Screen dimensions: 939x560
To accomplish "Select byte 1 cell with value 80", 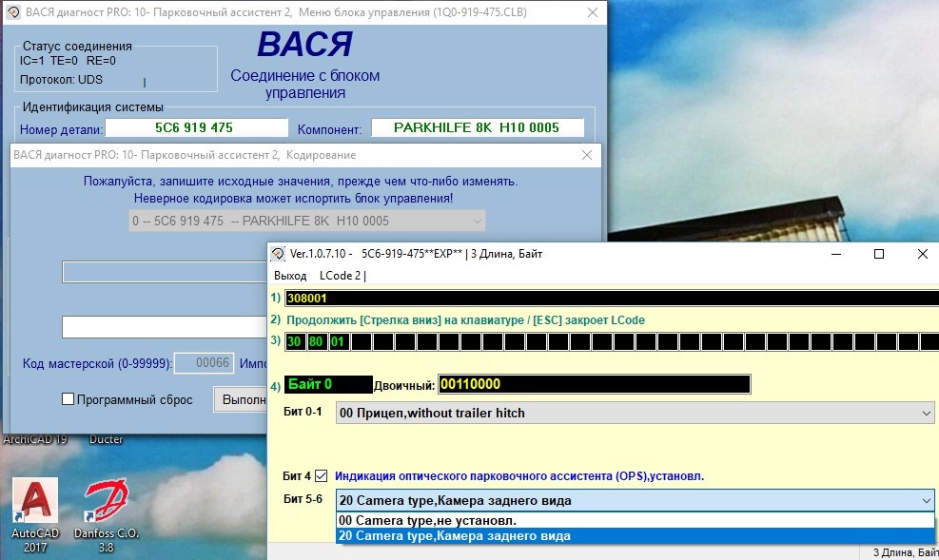I will [316, 341].
